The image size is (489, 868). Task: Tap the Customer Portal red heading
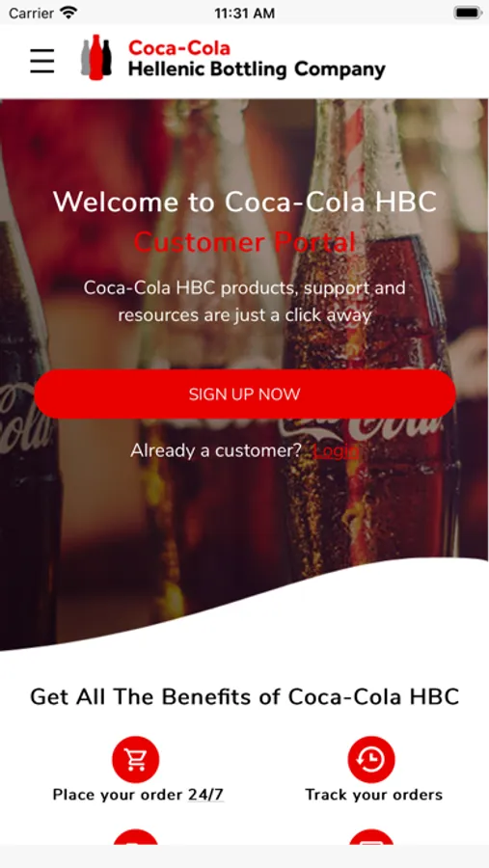[x=245, y=242]
